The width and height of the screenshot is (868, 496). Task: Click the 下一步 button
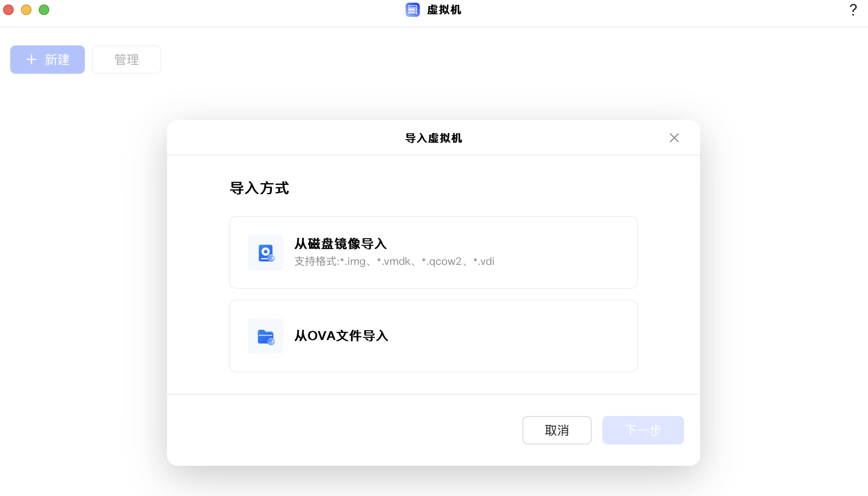(643, 430)
